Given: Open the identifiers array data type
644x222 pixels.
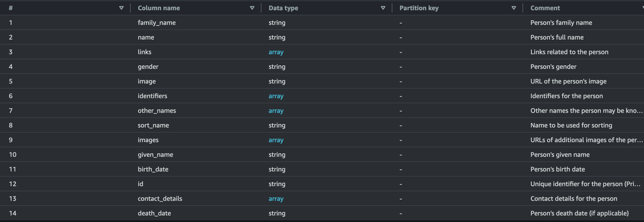Looking at the screenshot, I should coord(276,96).
